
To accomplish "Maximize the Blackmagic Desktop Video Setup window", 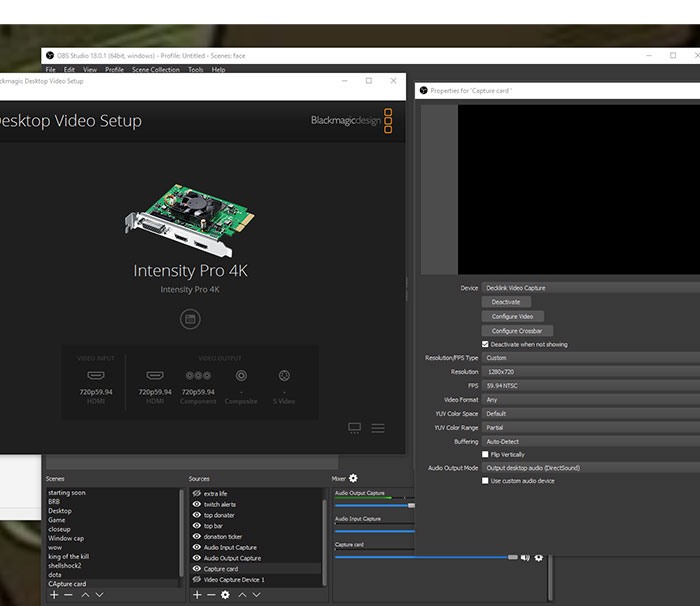I will [x=369, y=81].
